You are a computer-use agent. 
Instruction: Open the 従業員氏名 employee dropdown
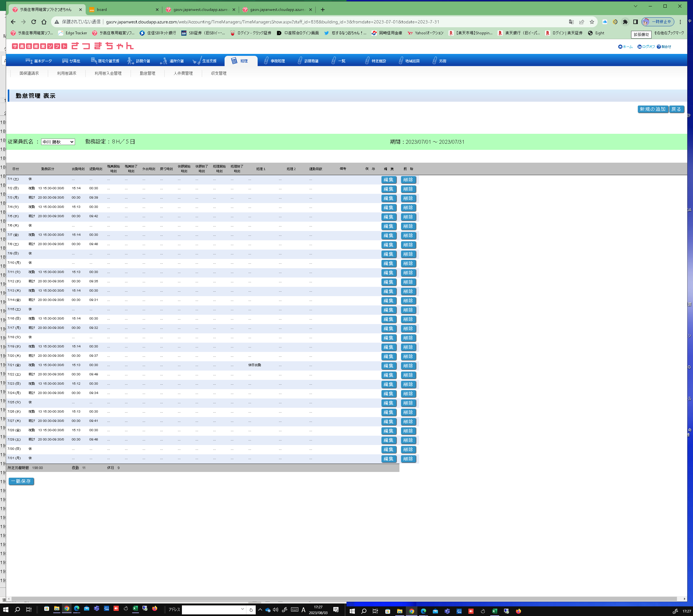58,142
